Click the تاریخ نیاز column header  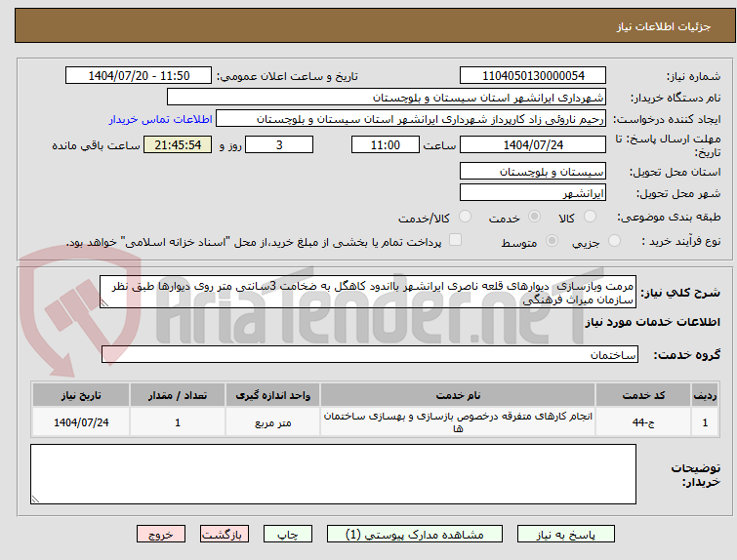click(81, 395)
